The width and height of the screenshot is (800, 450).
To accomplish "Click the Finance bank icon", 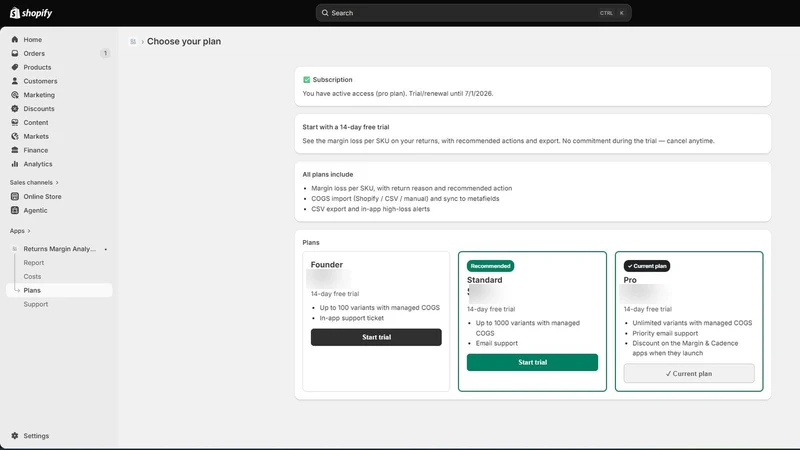I will point(15,149).
